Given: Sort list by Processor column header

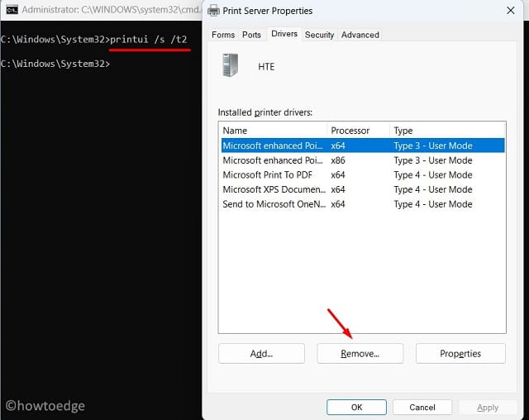Looking at the screenshot, I should (357, 131).
